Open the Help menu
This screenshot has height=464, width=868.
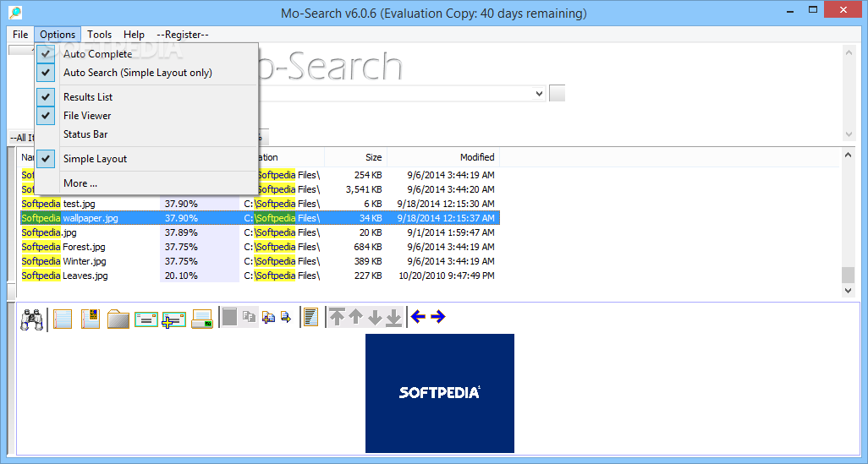pyautogui.click(x=134, y=35)
